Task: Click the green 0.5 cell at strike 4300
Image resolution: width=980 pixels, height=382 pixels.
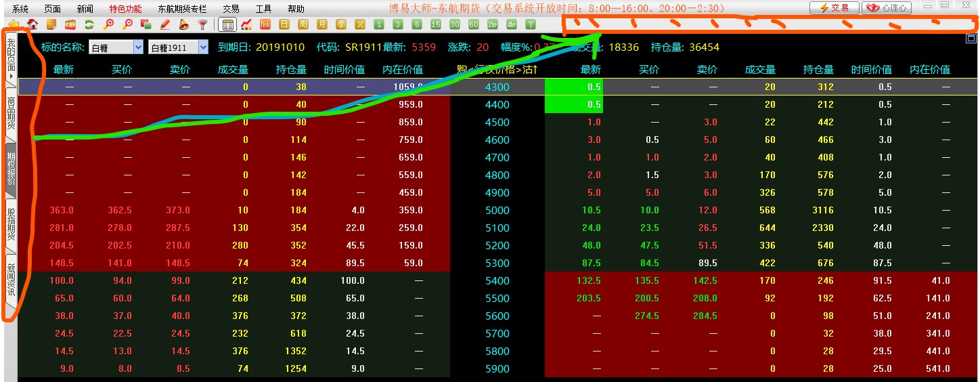Action: pos(573,87)
